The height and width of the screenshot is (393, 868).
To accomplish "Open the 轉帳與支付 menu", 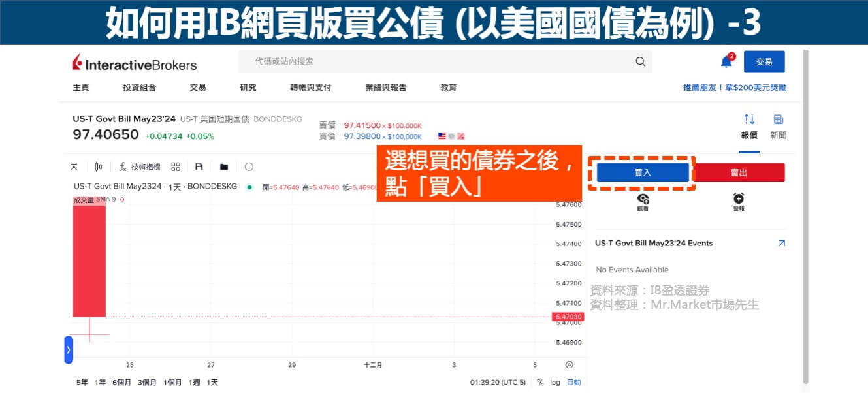I will tap(311, 87).
